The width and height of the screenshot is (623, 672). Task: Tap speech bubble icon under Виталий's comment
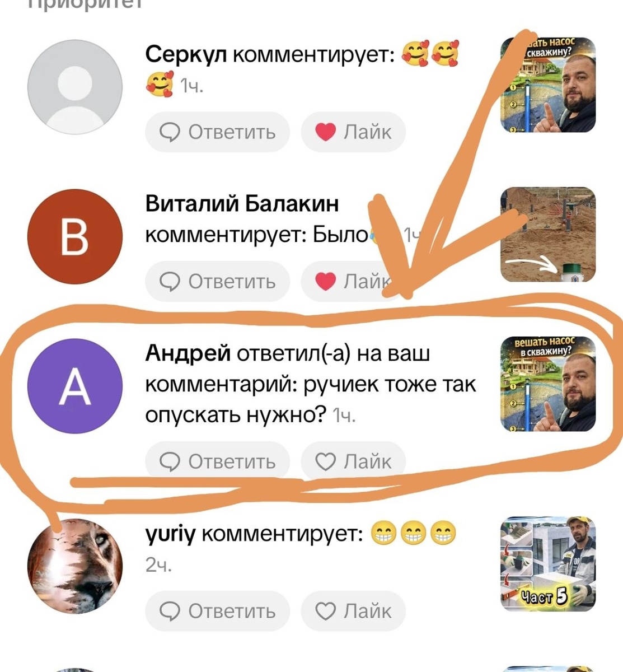pos(170,282)
